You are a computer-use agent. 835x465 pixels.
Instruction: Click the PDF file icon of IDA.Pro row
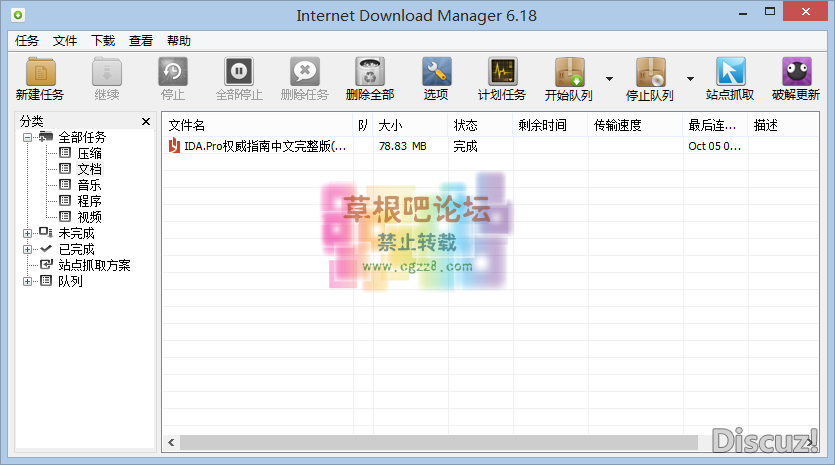(x=174, y=145)
